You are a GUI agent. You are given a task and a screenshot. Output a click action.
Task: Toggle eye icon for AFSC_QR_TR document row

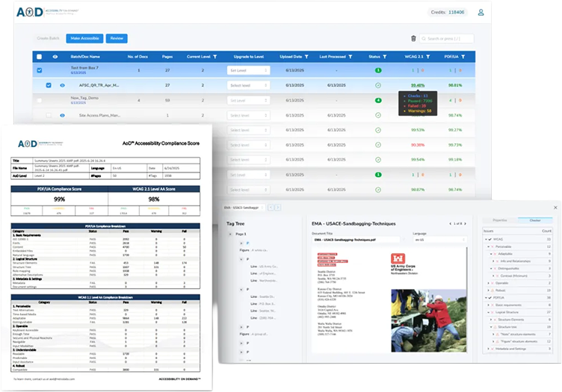62,85
